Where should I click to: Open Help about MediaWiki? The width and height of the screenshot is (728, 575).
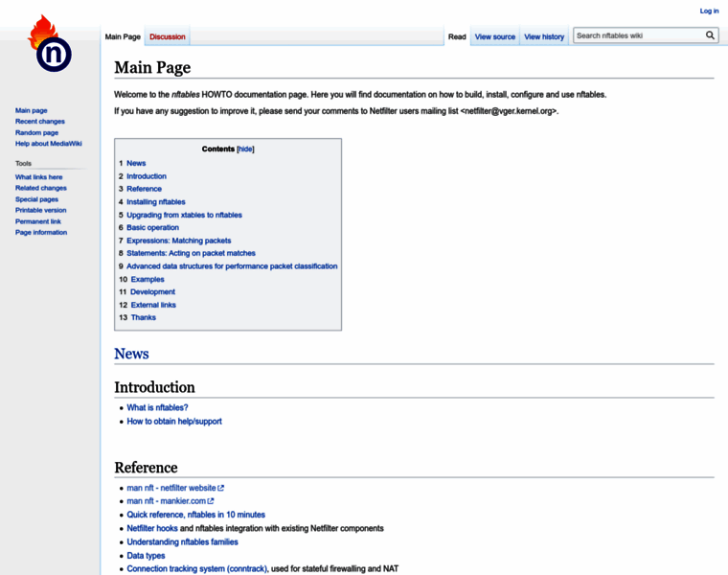(48, 144)
